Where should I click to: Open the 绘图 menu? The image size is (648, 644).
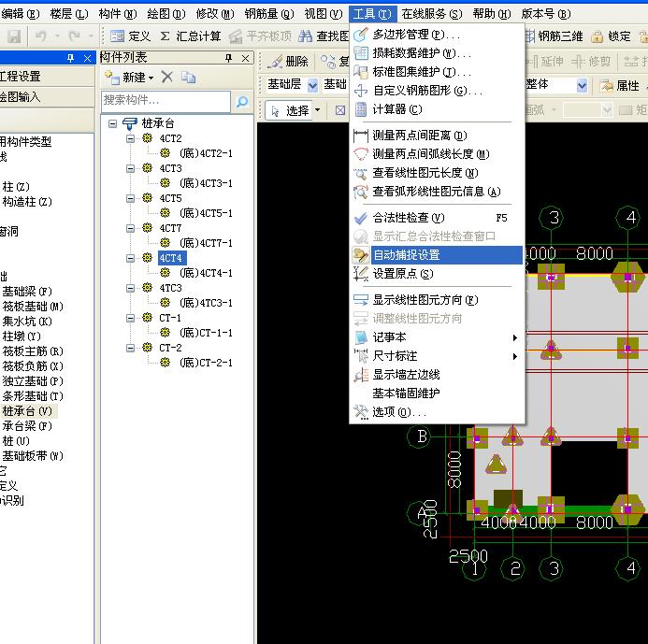tap(166, 14)
